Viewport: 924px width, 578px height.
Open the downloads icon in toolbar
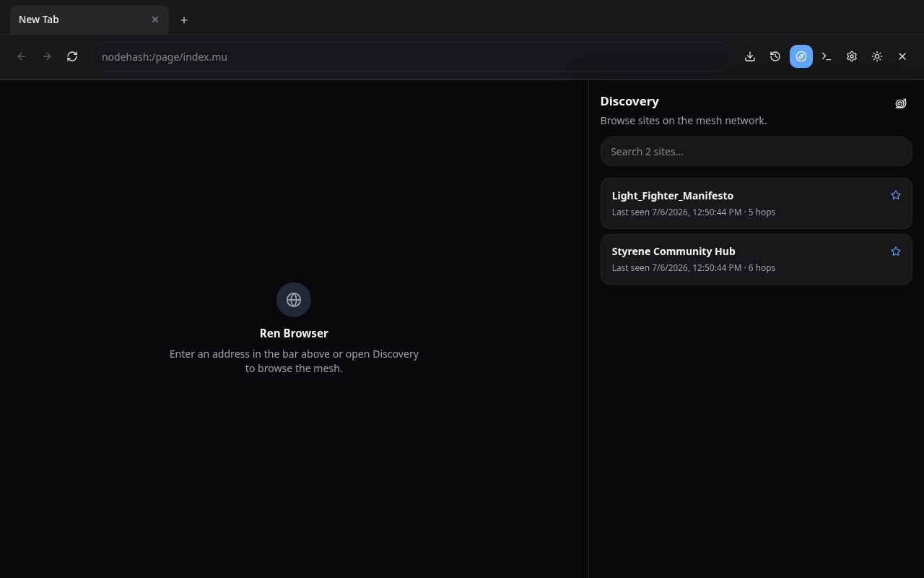750,56
